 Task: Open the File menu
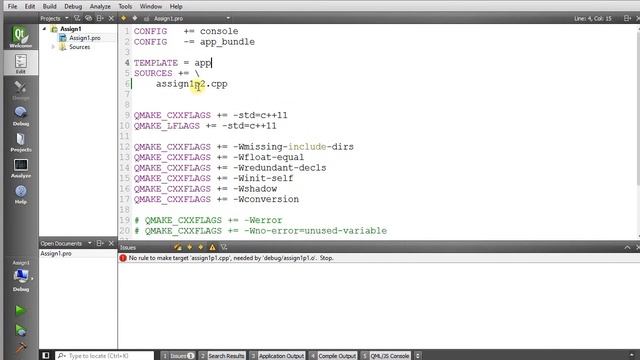point(12,7)
